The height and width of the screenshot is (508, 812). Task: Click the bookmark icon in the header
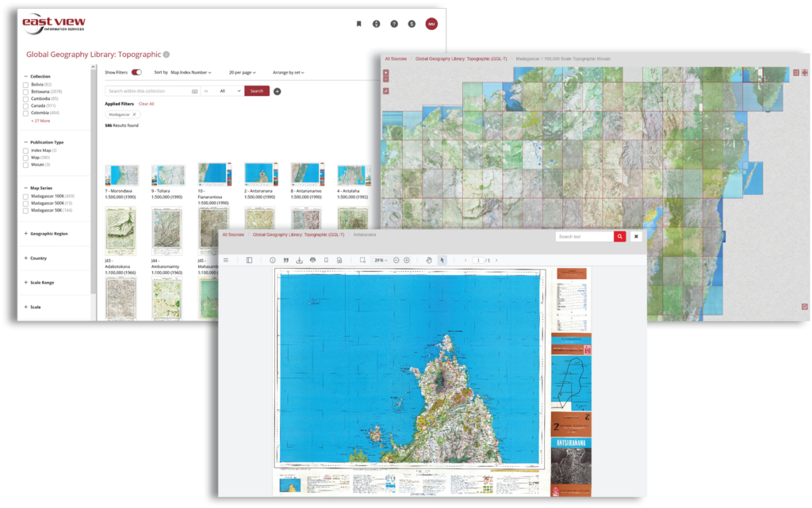tap(358, 24)
